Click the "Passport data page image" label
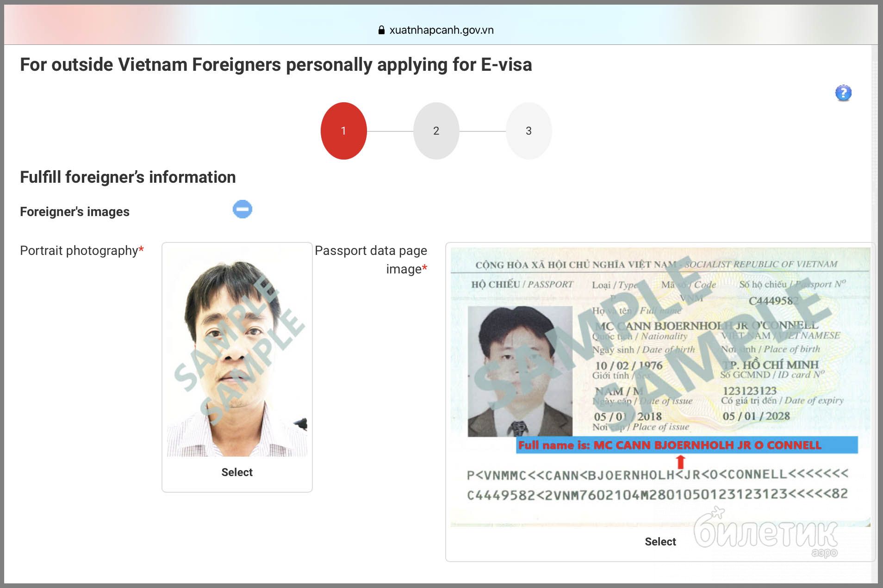Screen dimensions: 883x588 pyautogui.click(x=371, y=260)
